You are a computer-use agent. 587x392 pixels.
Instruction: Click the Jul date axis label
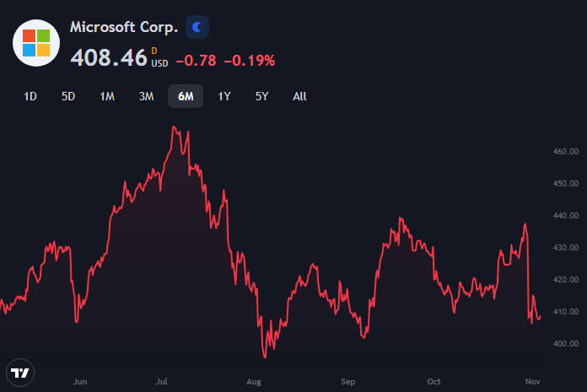tap(161, 382)
